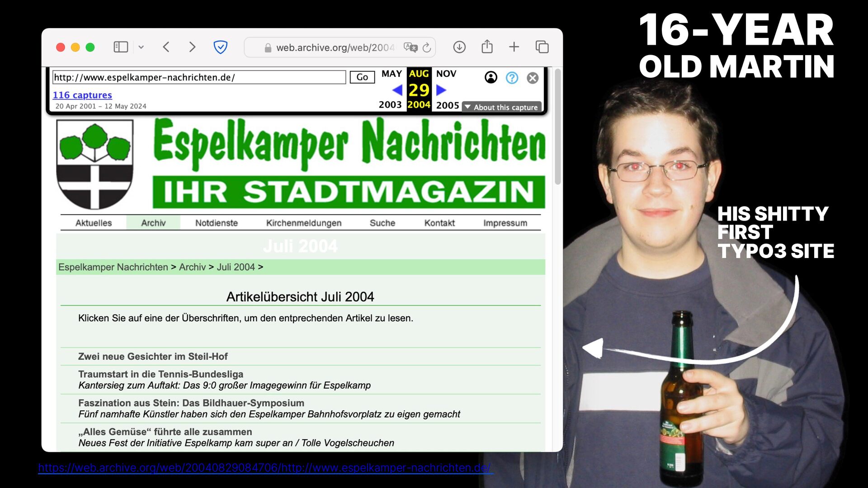Image resolution: width=868 pixels, height=488 pixels.
Task: Click the share icon in toolbar
Action: point(487,47)
